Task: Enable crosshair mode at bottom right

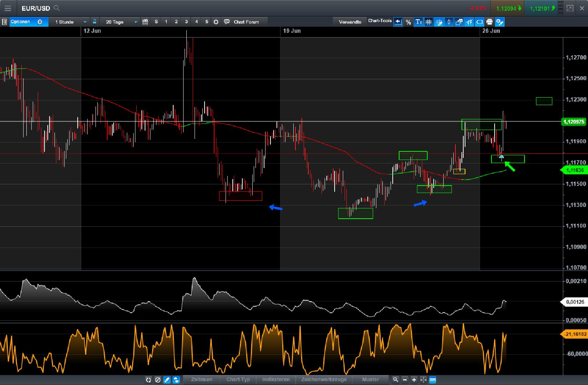Action: 423,380
